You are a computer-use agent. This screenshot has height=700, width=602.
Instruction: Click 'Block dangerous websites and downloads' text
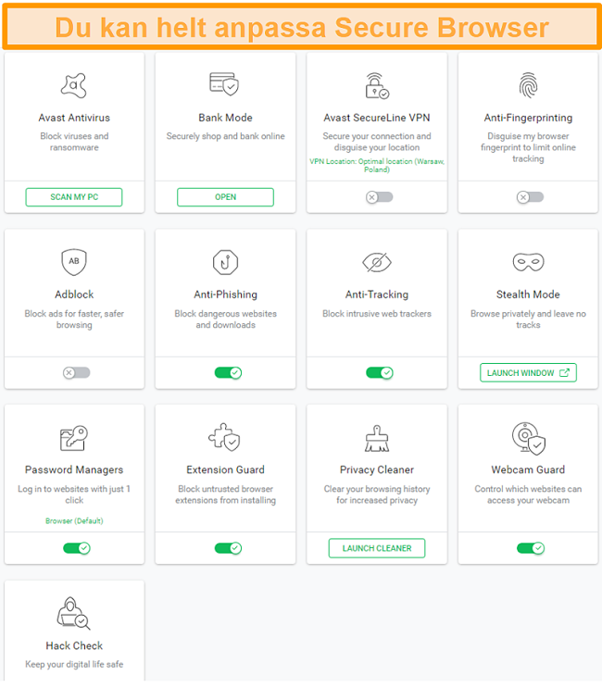tap(225, 319)
